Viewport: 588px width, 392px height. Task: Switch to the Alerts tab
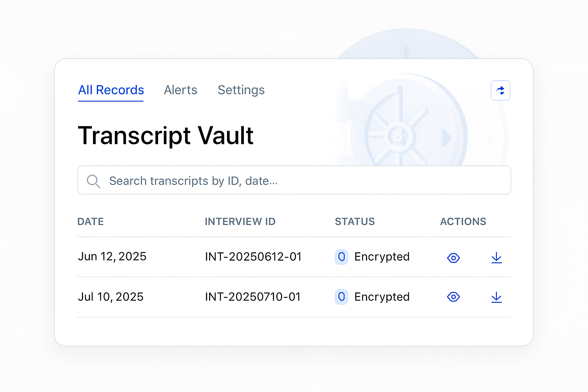(x=181, y=90)
